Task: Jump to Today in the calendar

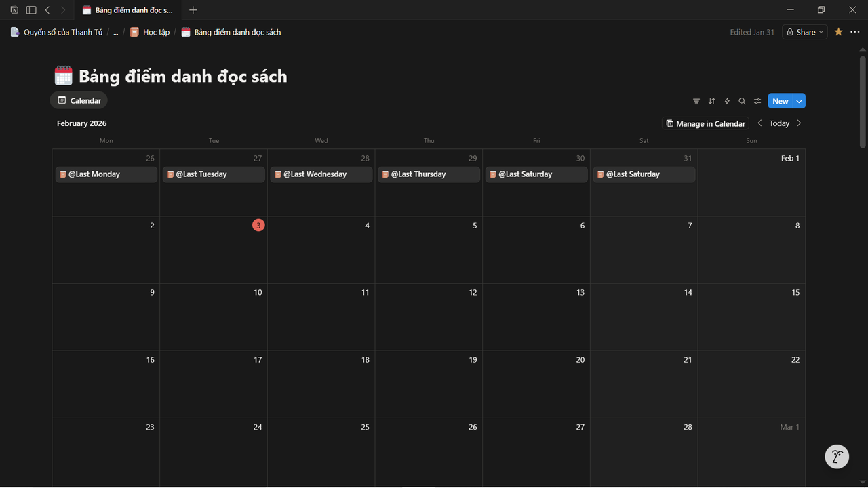Action: pyautogui.click(x=779, y=123)
